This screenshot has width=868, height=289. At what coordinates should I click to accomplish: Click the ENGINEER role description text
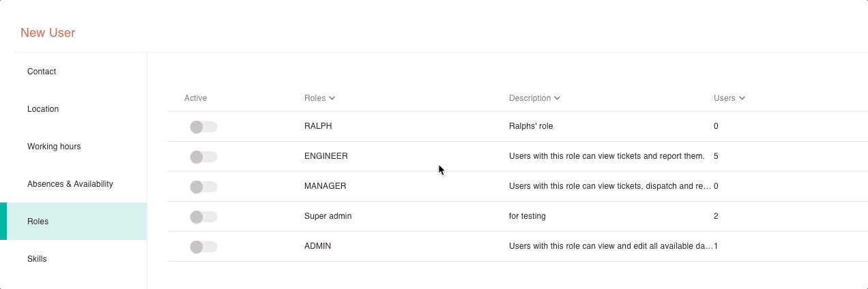click(607, 156)
